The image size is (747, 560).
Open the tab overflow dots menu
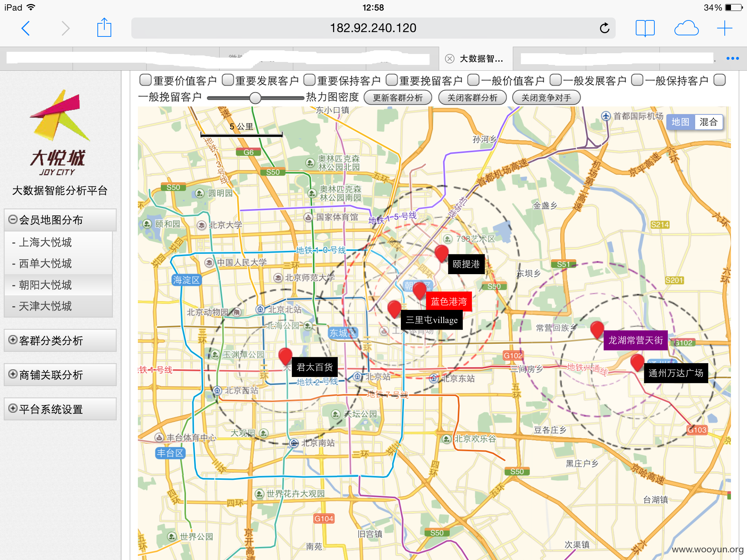[x=732, y=58]
